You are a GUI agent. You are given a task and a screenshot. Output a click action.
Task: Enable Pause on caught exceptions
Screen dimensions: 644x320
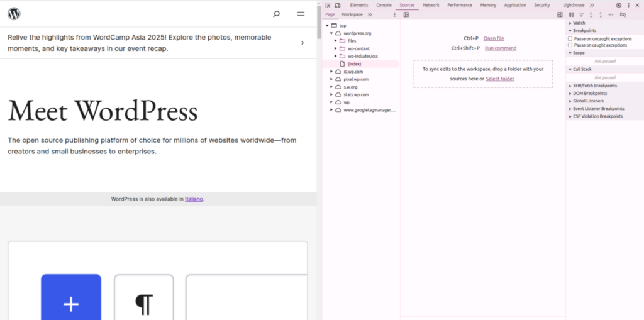point(570,45)
